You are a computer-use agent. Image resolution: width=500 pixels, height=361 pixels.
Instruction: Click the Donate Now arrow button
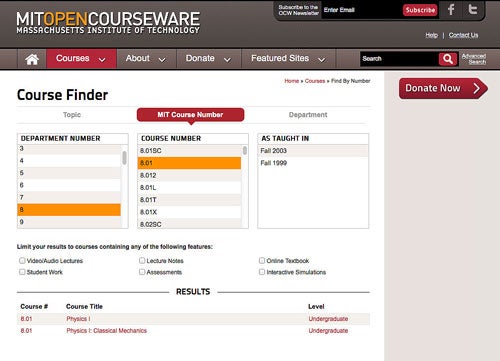coord(443,88)
